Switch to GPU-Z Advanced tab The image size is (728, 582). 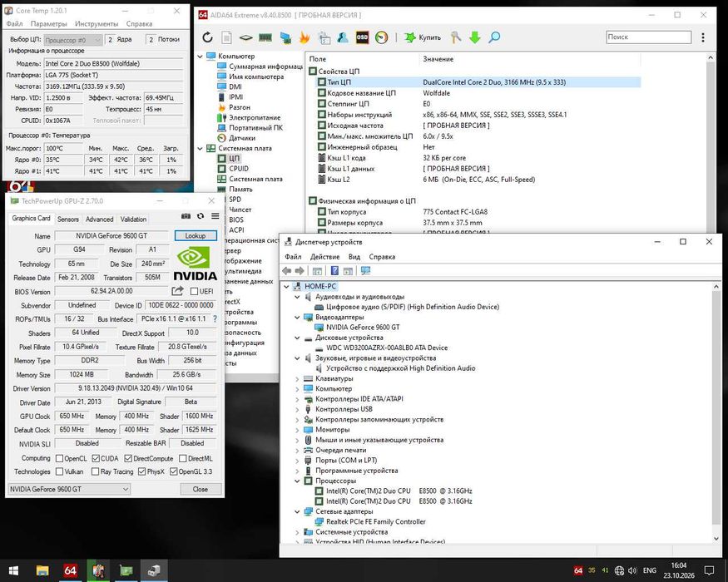tap(99, 219)
